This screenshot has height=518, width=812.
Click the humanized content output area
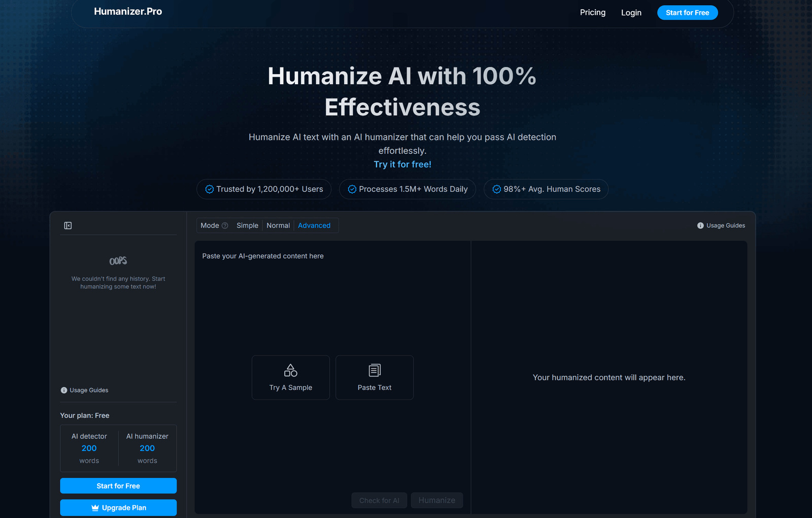pyautogui.click(x=609, y=377)
